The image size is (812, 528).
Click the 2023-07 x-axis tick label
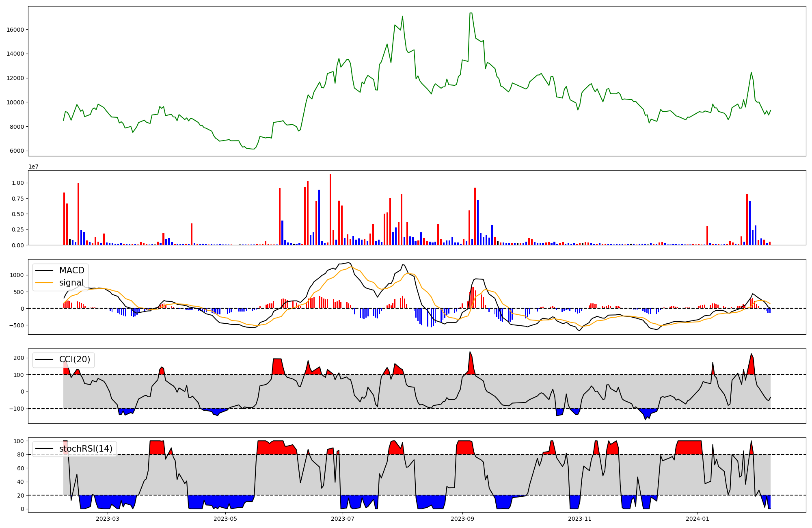point(343,519)
